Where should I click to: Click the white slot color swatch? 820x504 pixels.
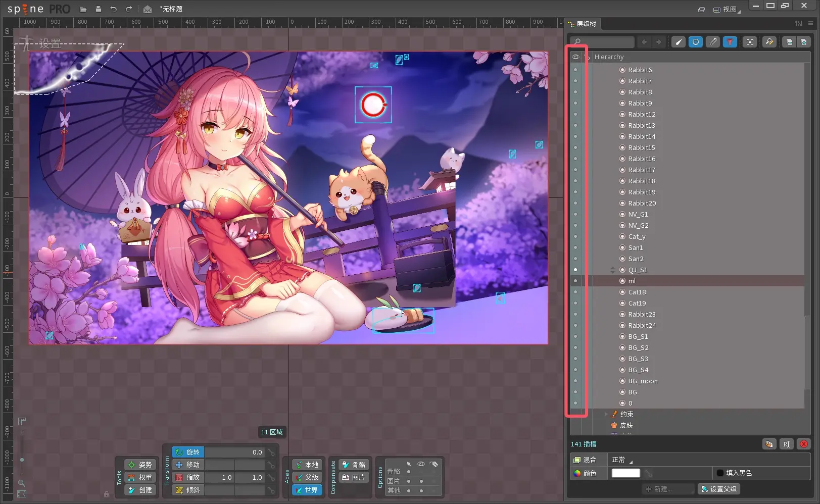(x=625, y=473)
